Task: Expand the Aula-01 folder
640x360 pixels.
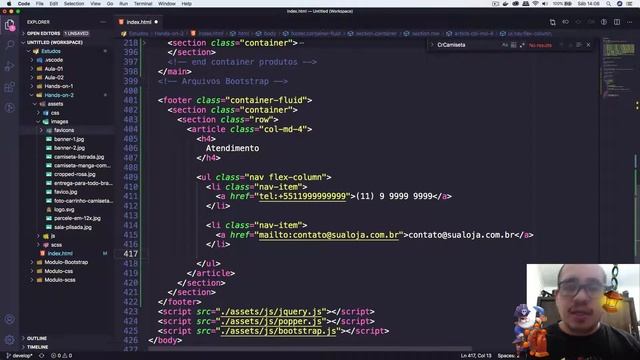Action: tap(67, 69)
